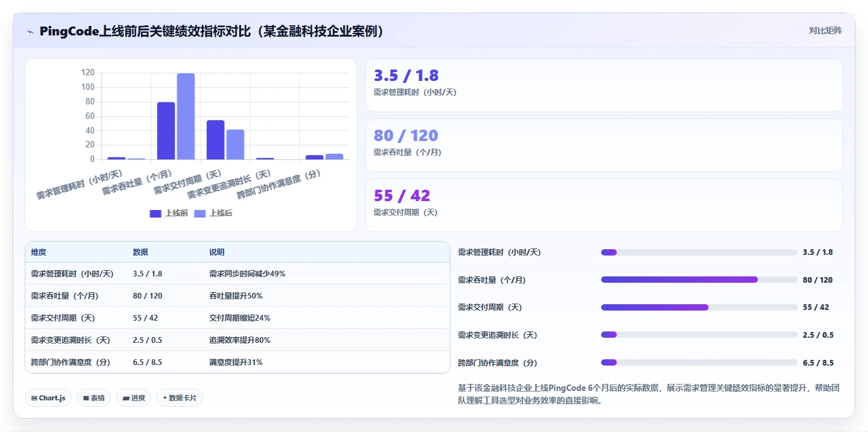Toggle the 上线后 legend entry
The image size is (868, 432).
coord(213,213)
